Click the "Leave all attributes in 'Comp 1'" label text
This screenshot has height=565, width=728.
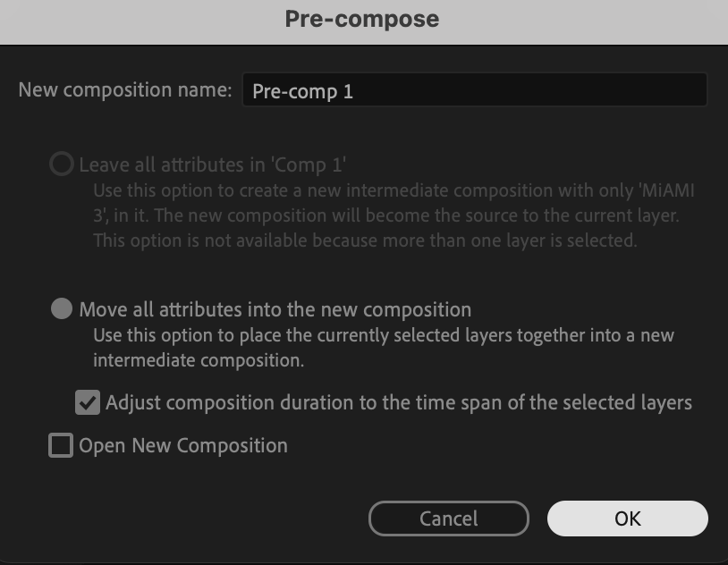213,164
